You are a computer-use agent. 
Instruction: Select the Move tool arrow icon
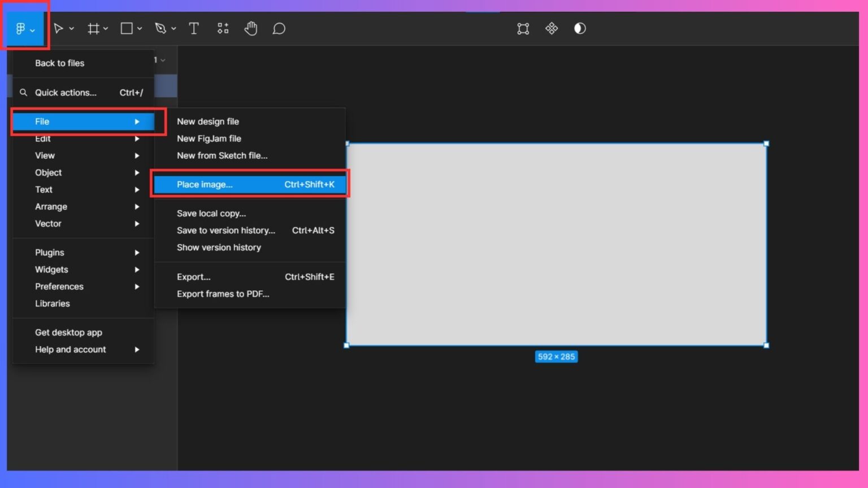[x=58, y=28]
